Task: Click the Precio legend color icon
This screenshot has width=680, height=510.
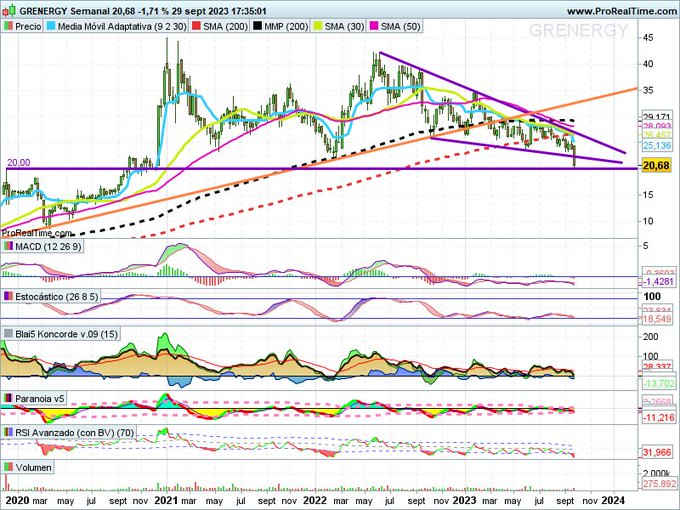Action: click(8, 26)
